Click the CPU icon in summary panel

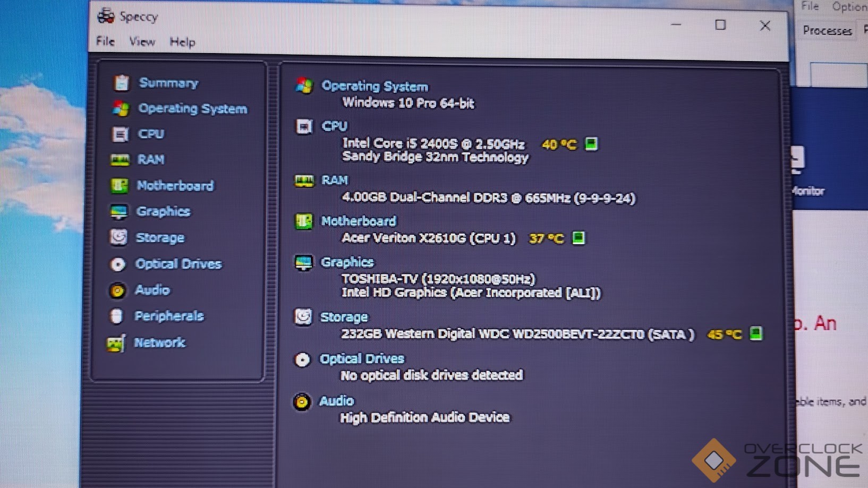[304, 126]
